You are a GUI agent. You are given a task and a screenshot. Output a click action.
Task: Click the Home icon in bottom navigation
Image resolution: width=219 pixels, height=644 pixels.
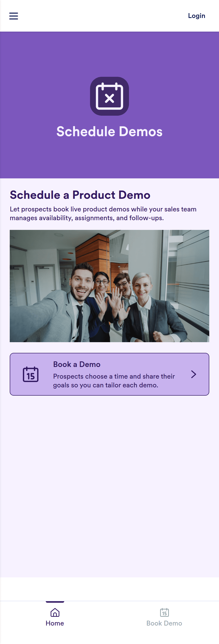coord(55,612)
